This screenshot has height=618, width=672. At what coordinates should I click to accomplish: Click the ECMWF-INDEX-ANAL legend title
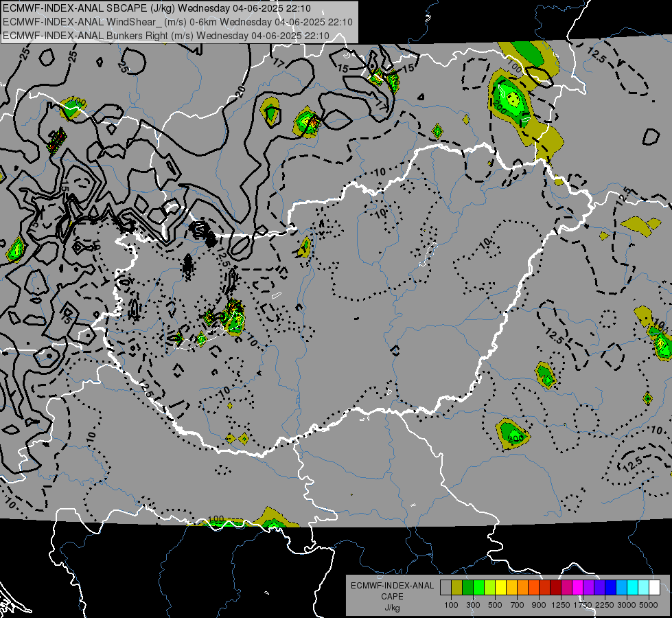coord(393,586)
